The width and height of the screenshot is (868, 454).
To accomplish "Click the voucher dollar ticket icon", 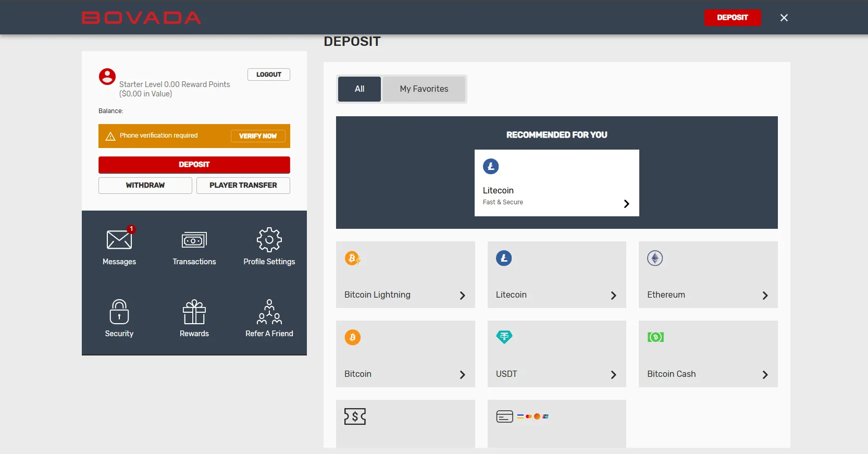I will click(355, 416).
